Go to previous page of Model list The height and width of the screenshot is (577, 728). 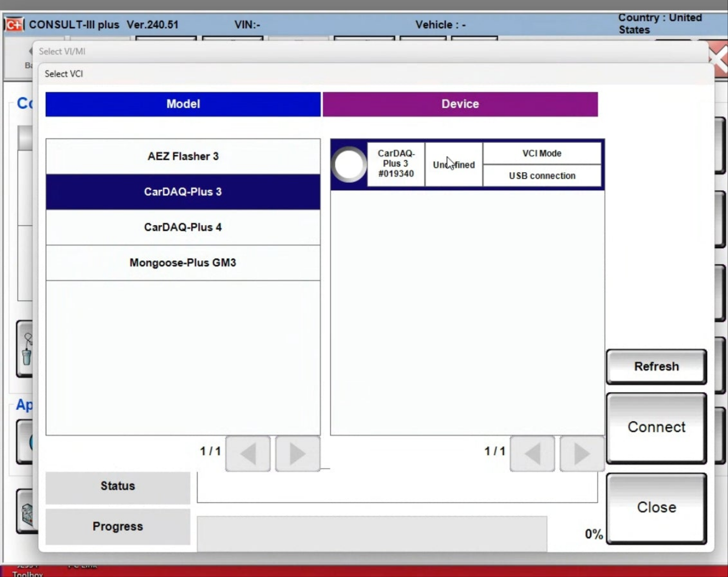click(248, 454)
